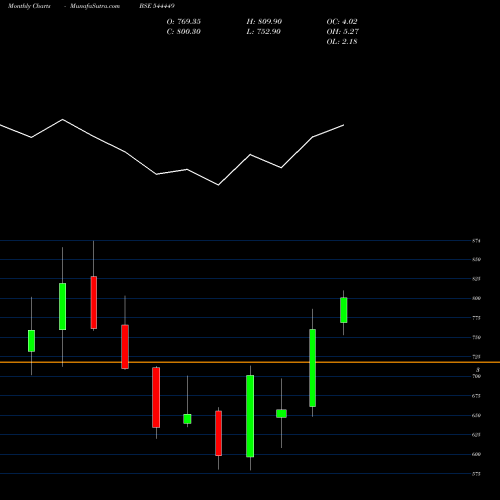This screenshot has height=500, width=500.
Task: Click the tall green candle spanning 600 to 700
Action: pos(250,416)
